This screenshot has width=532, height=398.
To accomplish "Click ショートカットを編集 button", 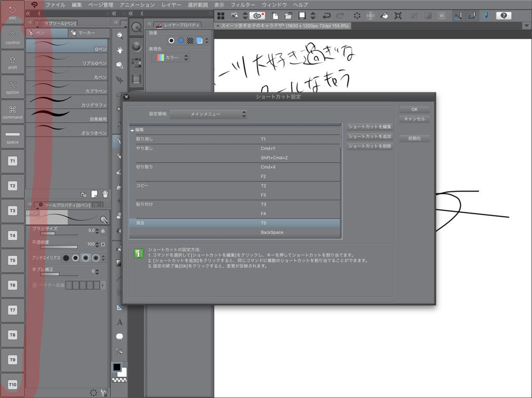I will pos(369,127).
